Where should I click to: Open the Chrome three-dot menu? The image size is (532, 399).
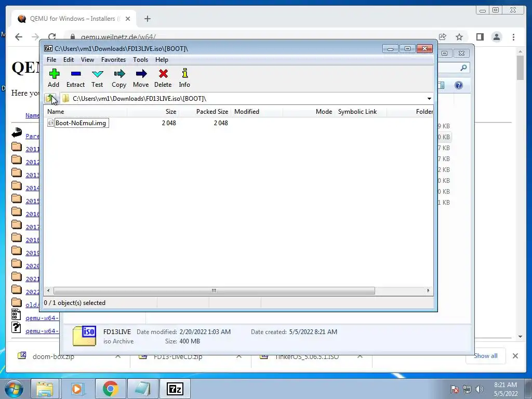click(x=514, y=37)
